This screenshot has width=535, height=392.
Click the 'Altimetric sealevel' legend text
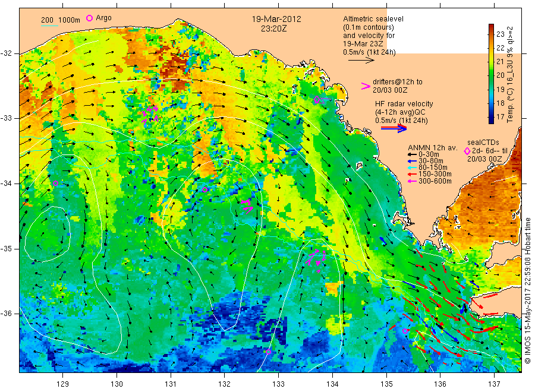pos(373,19)
